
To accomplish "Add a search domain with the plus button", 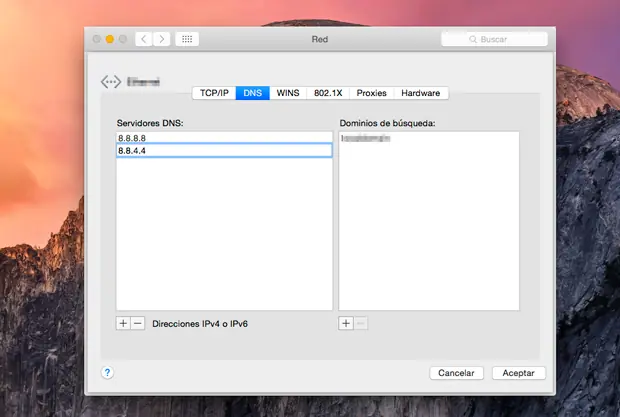I will point(346,323).
